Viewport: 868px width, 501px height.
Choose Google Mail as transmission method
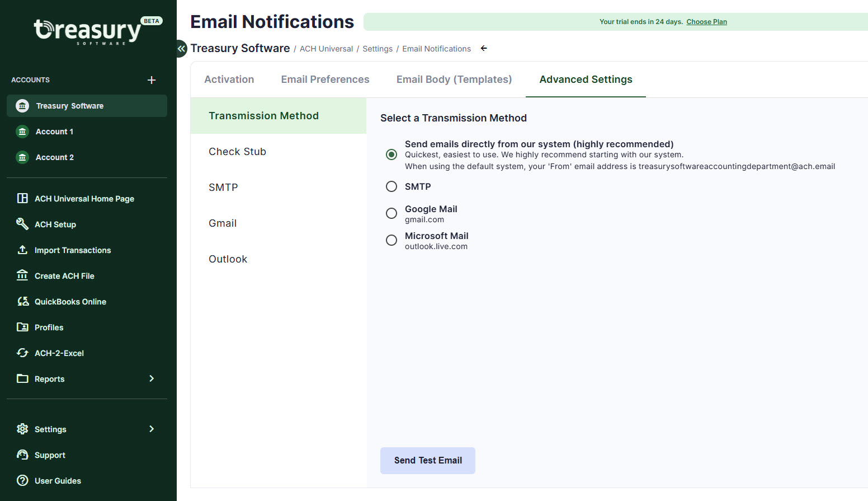391,213
